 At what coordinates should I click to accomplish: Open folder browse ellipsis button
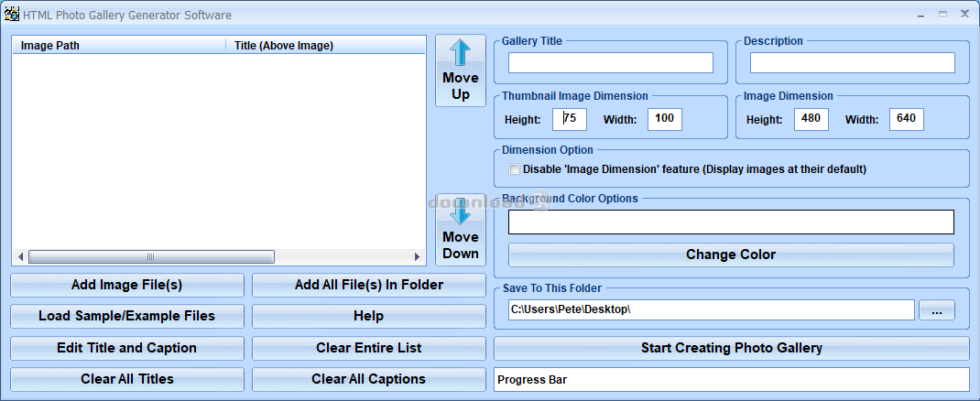936,309
